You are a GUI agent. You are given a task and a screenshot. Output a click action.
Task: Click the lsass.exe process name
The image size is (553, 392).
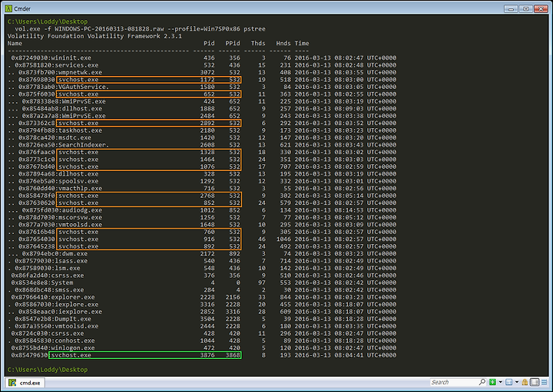point(71,261)
